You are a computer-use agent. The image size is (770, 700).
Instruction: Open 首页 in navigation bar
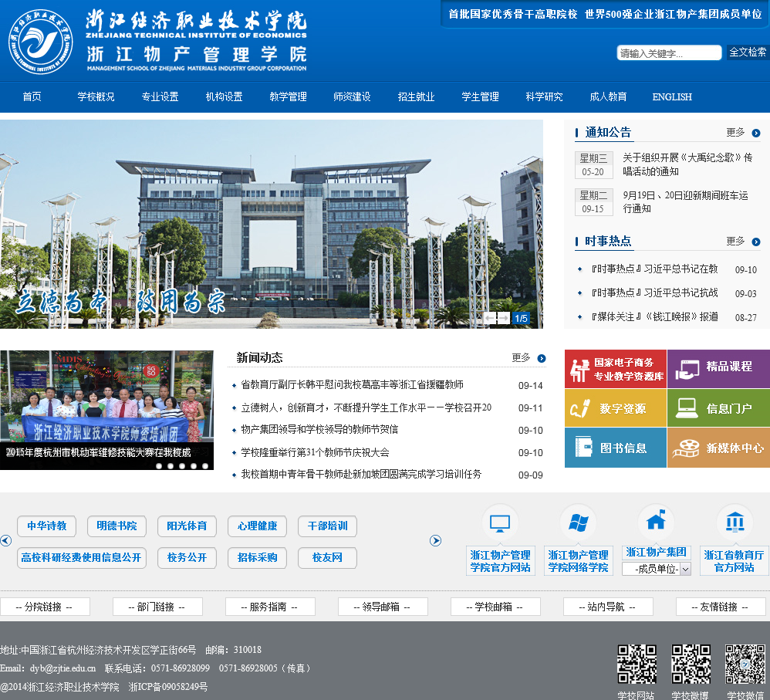click(x=32, y=96)
